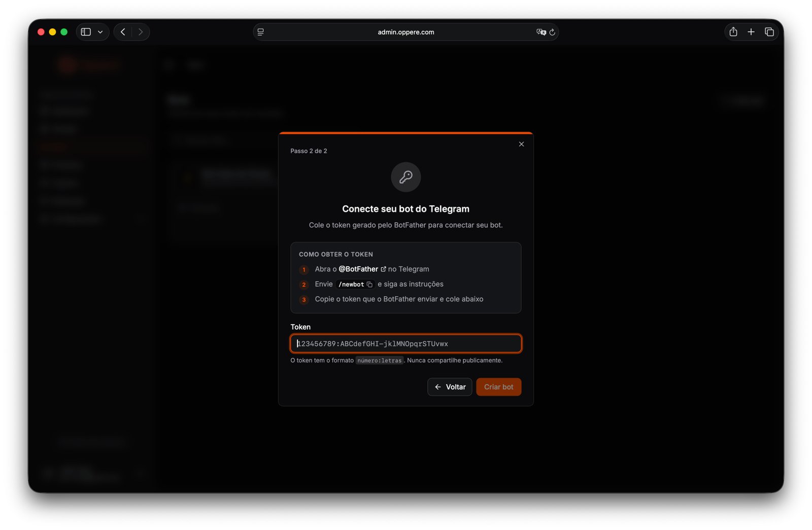Copy the /newbot command

click(369, 285)
